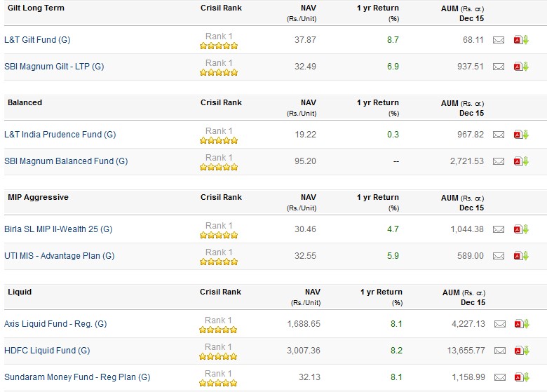Click email icon for L&T India Prudence Fund
This screenshot has height=392, width=547.
click(498, 135)
